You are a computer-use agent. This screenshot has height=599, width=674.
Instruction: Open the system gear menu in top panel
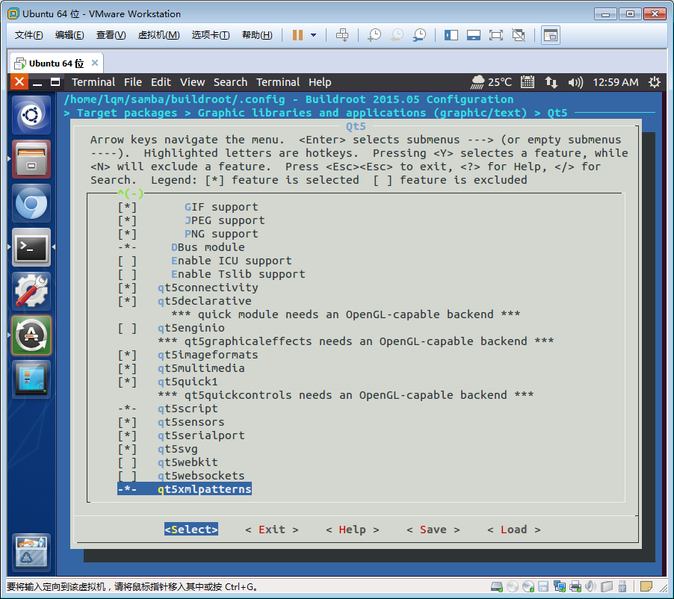654,82
